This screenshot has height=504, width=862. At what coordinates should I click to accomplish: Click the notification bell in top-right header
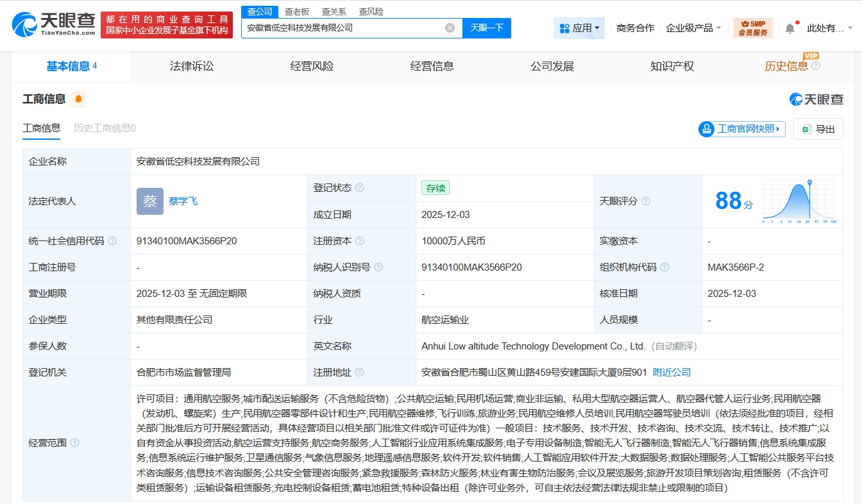pyautogui.click(x=790, y=28)
